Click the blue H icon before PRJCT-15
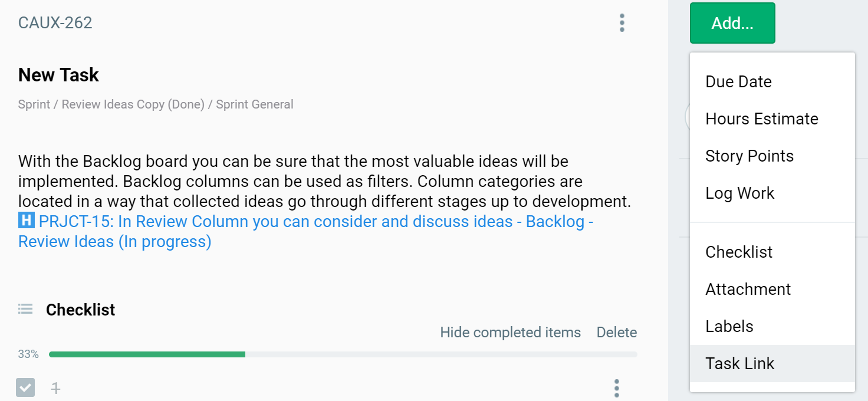868x401 pixels. [27, 221]
